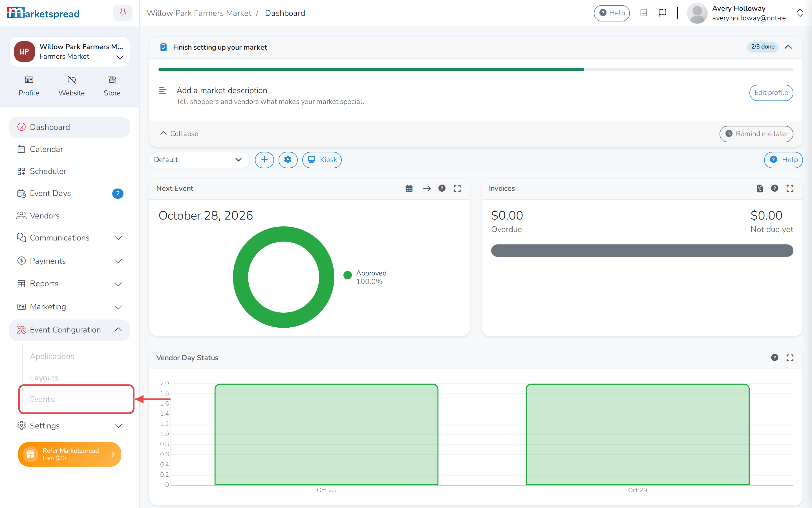This screenshot has height=508, width=812.
Task: Open the Profile shortcut icon
Action: point(29,86)
